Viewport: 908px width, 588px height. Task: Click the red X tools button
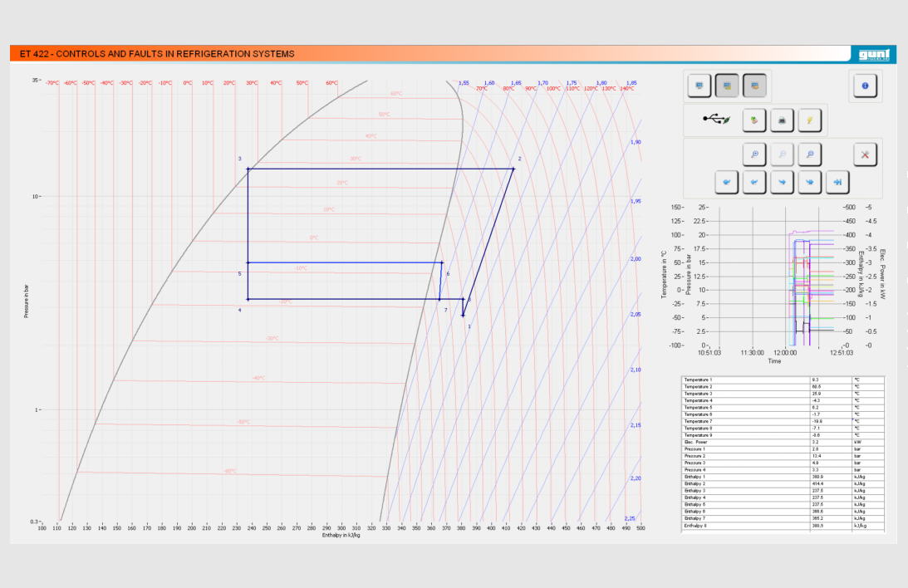click(x=865, y=154)
